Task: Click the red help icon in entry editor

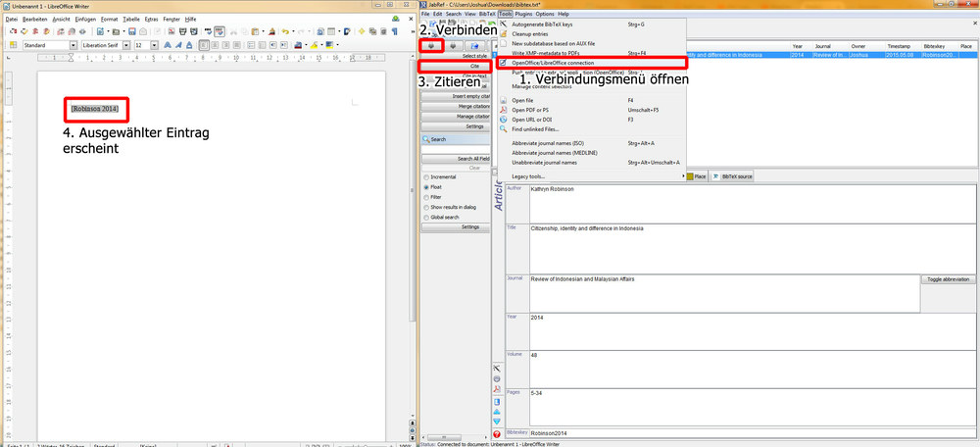Action: pos(498,432)
